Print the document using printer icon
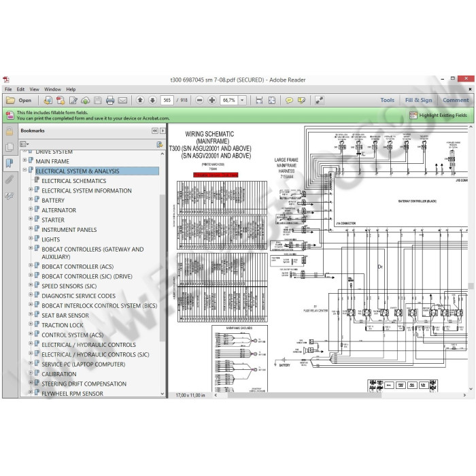The image size is (476, 476). click(110, 100)
